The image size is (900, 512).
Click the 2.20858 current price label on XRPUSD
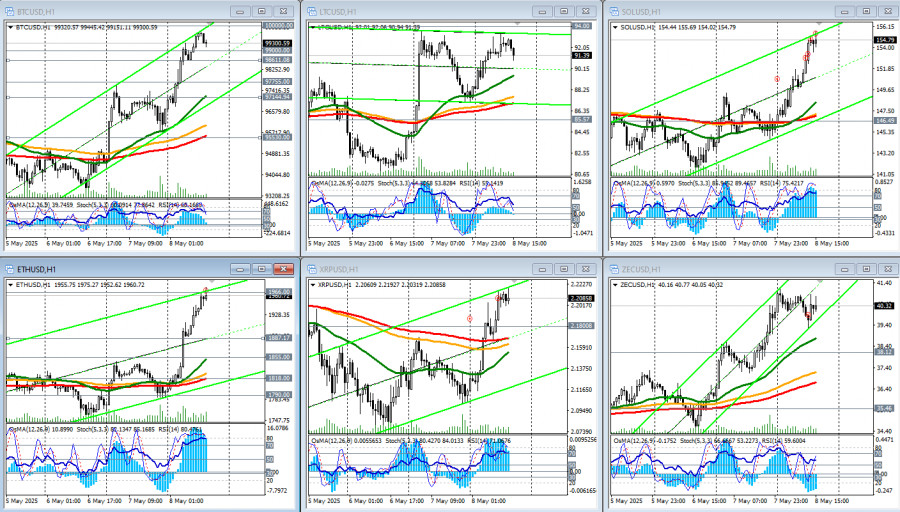pos(581,298)
